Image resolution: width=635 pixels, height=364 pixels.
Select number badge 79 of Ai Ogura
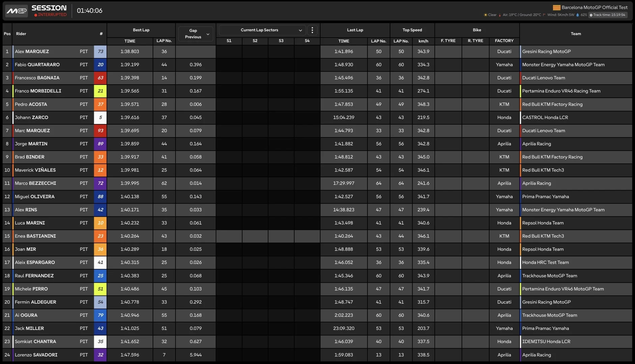point(100,315)
